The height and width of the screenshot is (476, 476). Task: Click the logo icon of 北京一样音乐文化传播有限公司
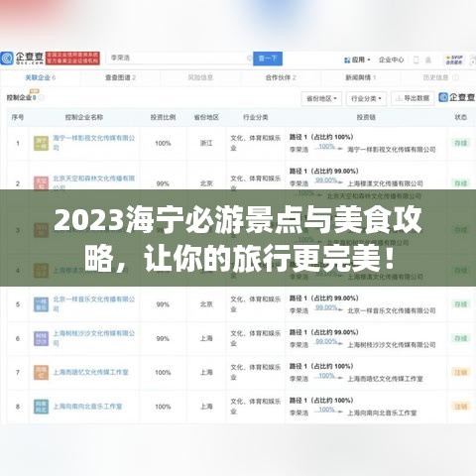pyautogui.click(x=41, y=304)
